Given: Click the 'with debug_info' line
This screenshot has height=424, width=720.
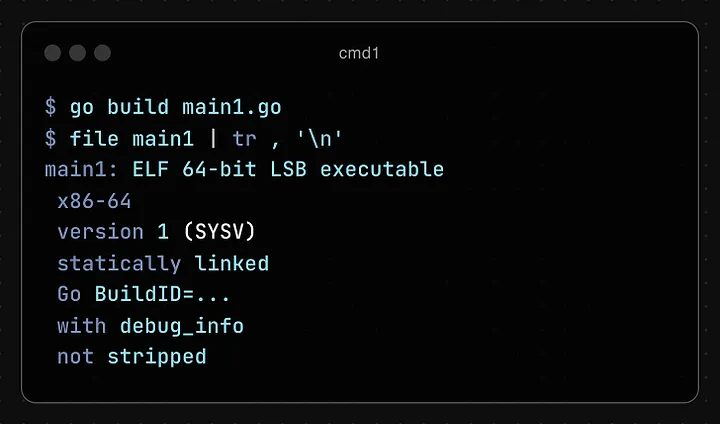Looking at the screenshot, I should 151,326.
